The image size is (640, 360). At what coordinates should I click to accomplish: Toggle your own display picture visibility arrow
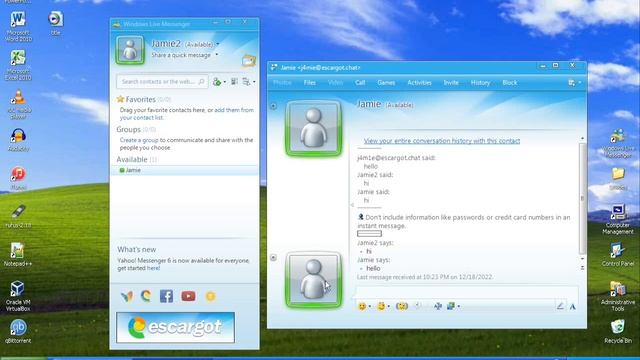click(273, 258)
